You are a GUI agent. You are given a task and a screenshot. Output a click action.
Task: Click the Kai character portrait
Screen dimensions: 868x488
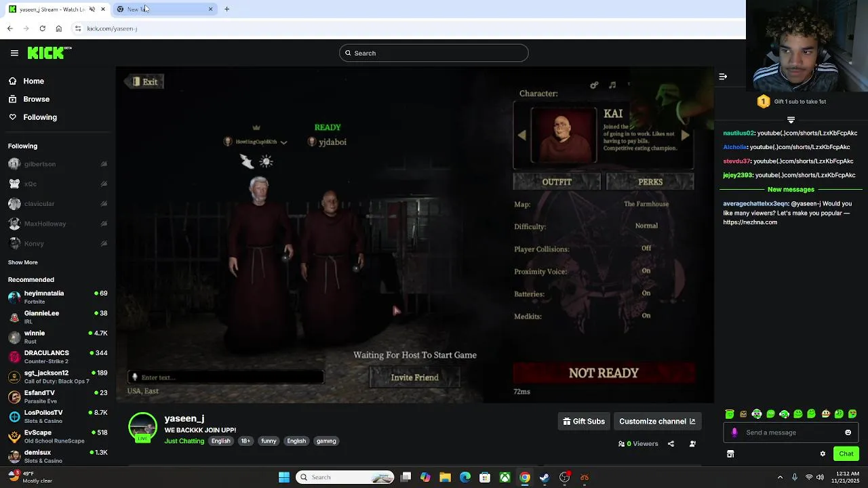pos(564,135)
